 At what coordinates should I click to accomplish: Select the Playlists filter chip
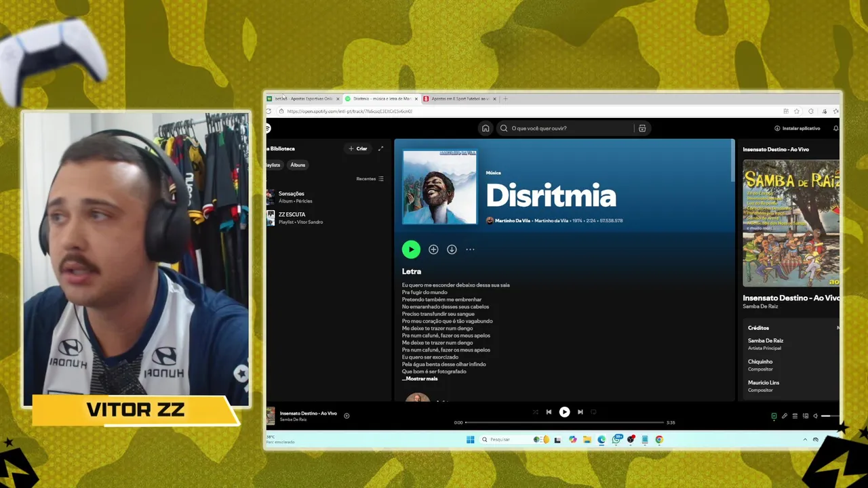pyautogui.click(x=273, y=165)
